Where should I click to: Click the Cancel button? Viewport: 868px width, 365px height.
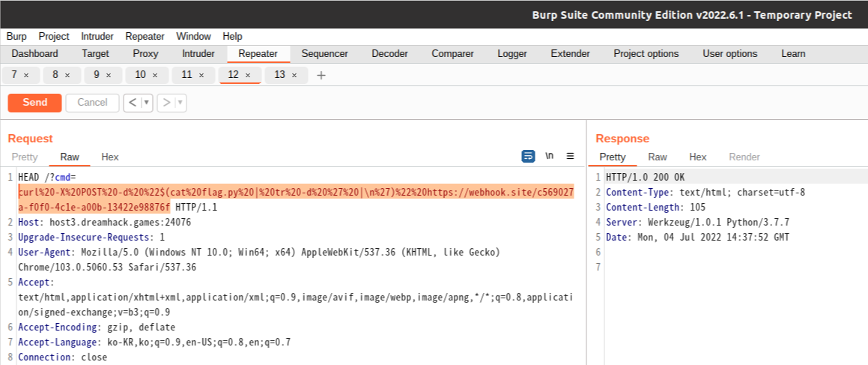point(92,103)
